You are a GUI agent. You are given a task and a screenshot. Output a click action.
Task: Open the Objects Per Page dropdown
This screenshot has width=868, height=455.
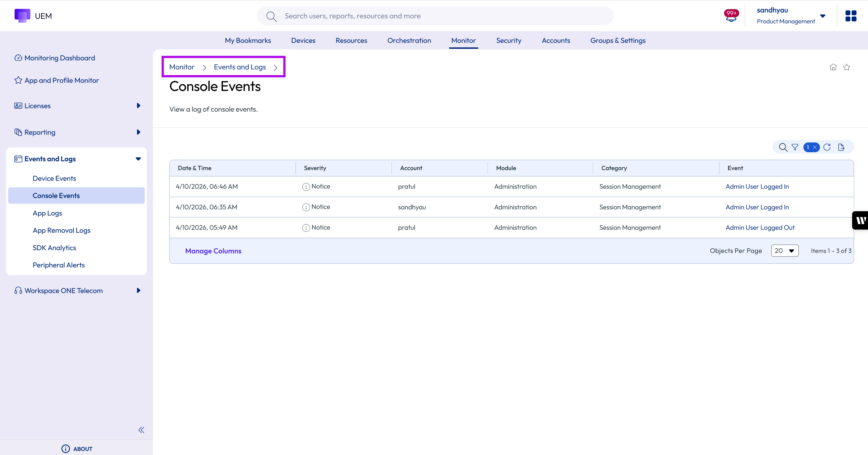click(x=785, y=251)
